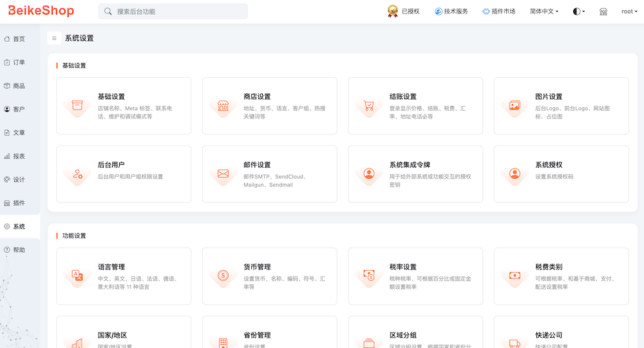The height and width of the screenshot is (348, 644).
Task: Click the storefront icon in header
Action: [x=603, y=12]
